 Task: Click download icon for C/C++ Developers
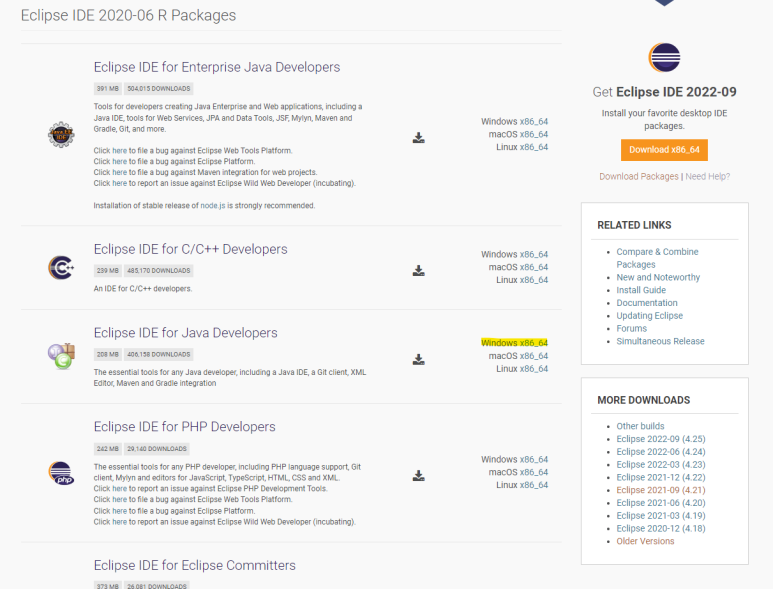419,271
